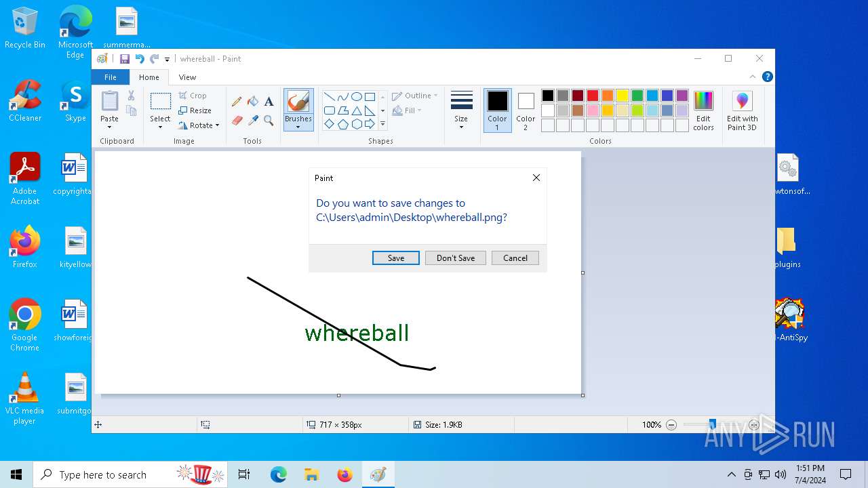Open the File menu
The image size is (868, 488).
[x=110, y=77]
